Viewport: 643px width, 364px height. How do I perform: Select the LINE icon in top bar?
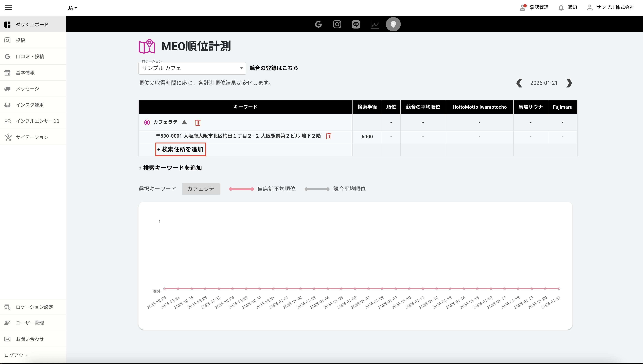click(356, 24)
